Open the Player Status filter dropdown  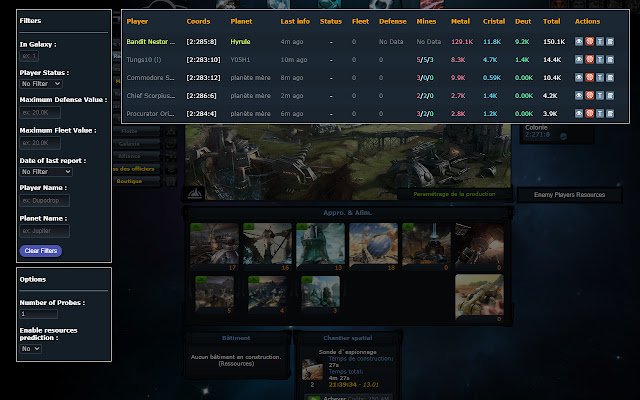pos(41,83)
